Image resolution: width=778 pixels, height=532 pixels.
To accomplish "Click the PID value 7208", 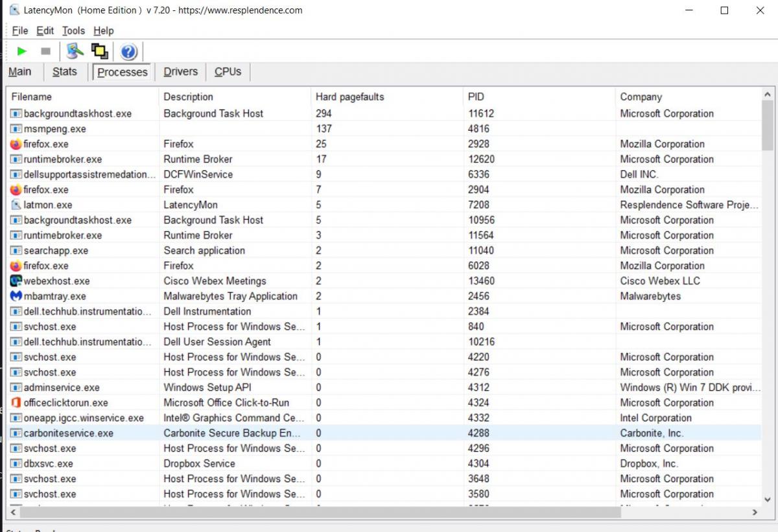I will (478, 205).
